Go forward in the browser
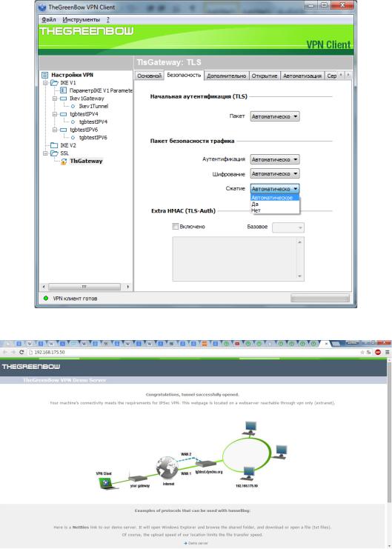The height and width of the screenshot is (549, 392). pos(13,352)
